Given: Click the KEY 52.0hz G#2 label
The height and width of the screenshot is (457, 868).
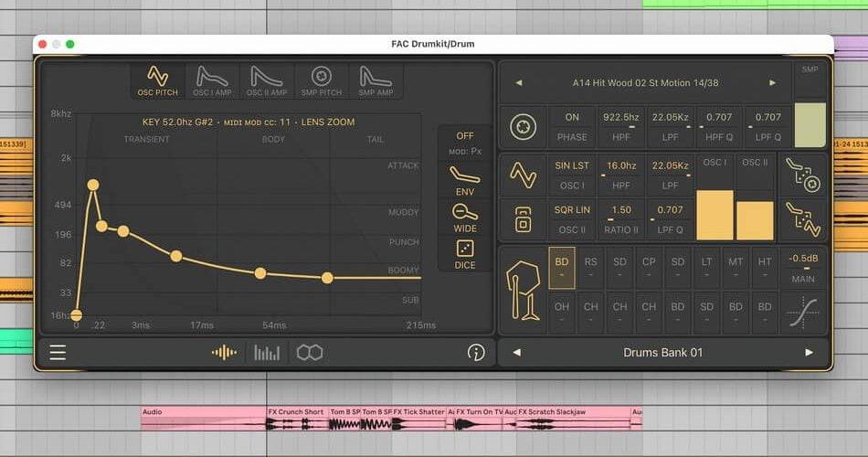Looking at the screenshot, I should (x=177, y=122).
